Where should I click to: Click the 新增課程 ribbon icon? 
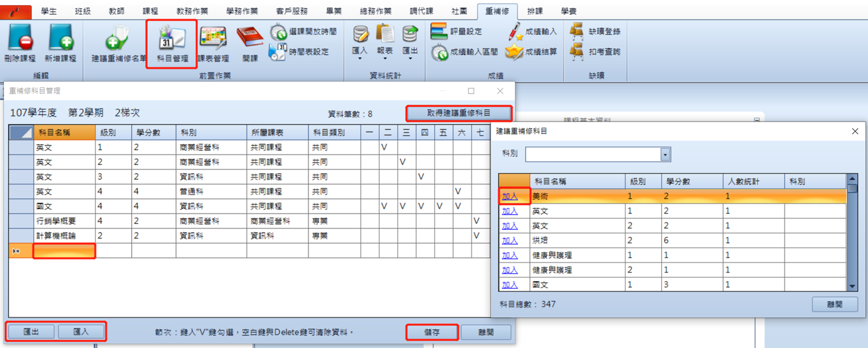tap(61, 44)
